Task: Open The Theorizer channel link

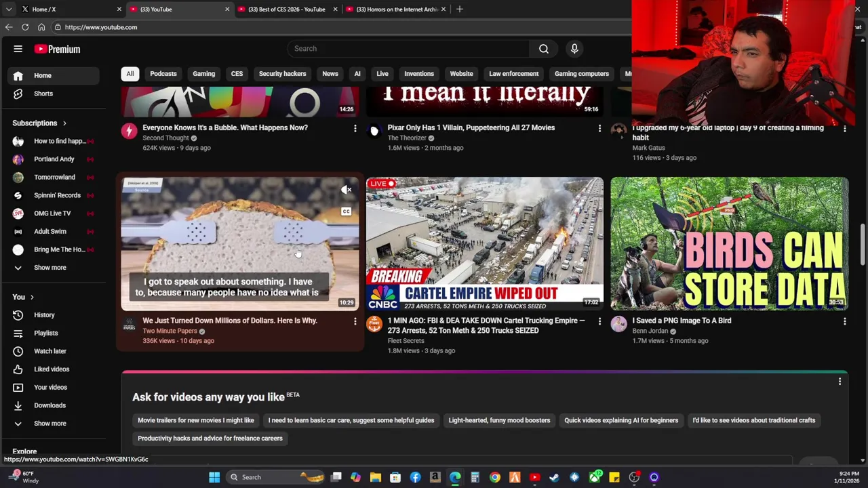Action: tap(407, 138)
